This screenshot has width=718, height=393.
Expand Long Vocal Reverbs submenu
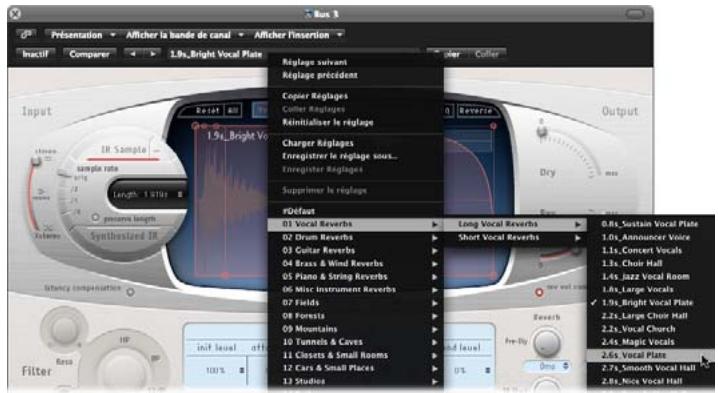pos(515,224)
